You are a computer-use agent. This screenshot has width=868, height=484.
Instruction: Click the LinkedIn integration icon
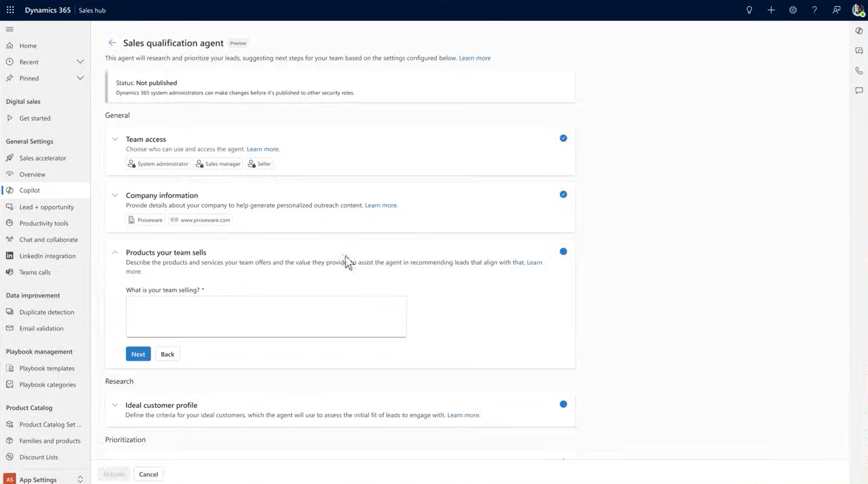coord(10,256)
